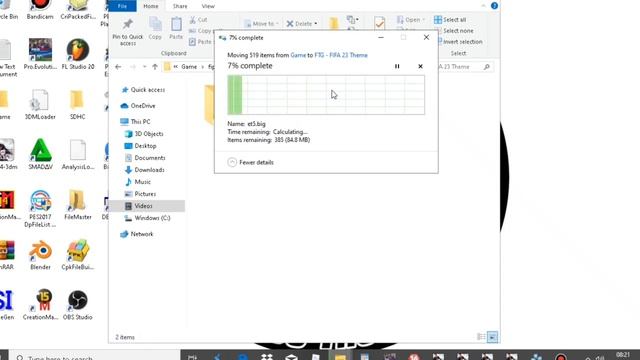
Task: Click Select all in ribbon
Action: 450,20
